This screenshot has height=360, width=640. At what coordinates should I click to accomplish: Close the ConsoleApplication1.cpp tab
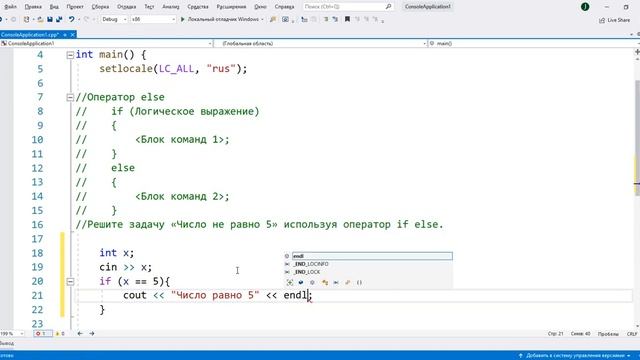(x=73, y=35)
